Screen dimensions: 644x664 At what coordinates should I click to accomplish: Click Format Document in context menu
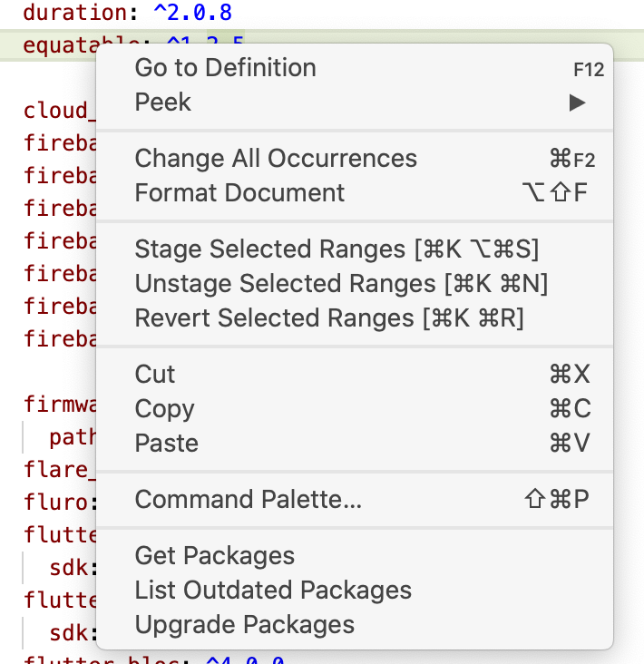(239, 193)
